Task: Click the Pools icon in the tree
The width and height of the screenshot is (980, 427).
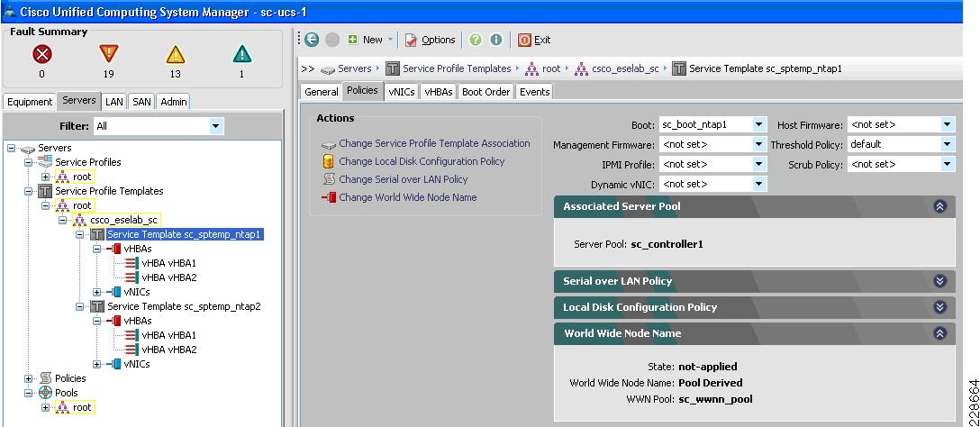Action: pos(45,393)
